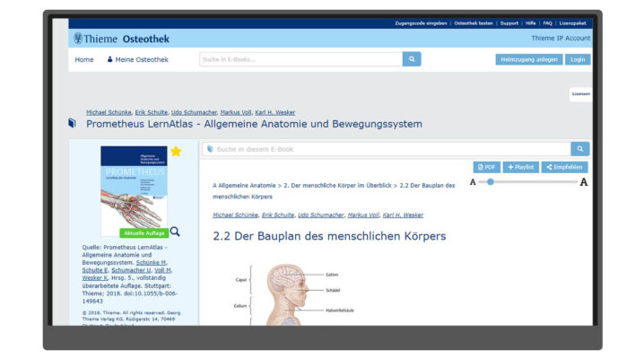Open author Karl H. Wesker above book title
Viewport: 644px width, 359px height.
pos(275,112)
